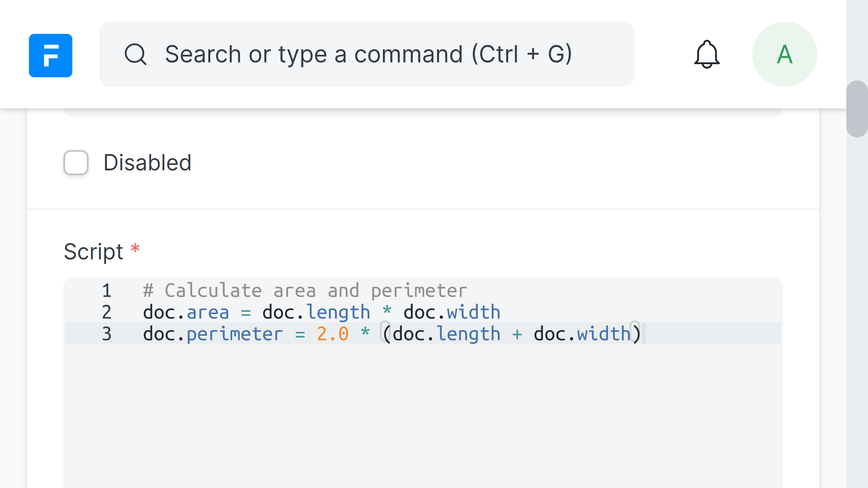Click "perimeter" in the script's third line
Image resolution: width=868 pixels, height=488 pixels.
[234, 334]
